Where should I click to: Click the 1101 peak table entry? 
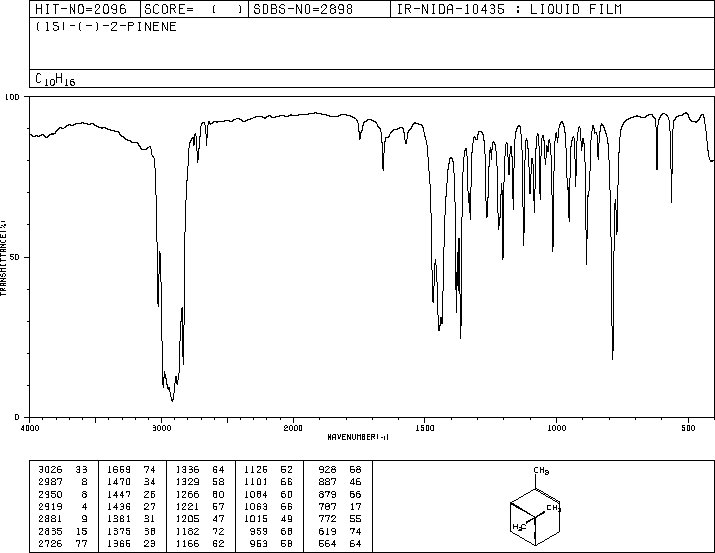coord(269,482)
